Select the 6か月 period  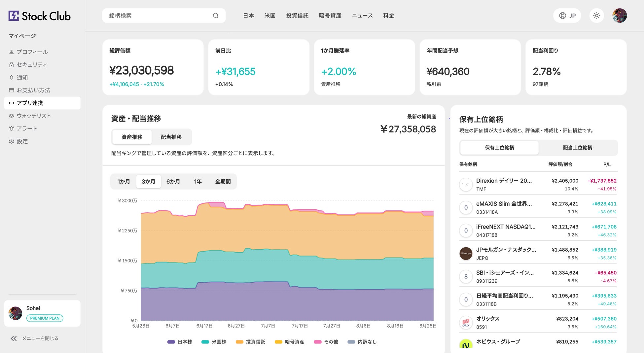173,182
